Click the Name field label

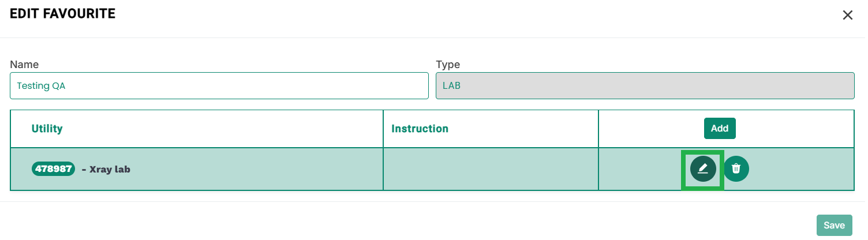click(24, 65)
